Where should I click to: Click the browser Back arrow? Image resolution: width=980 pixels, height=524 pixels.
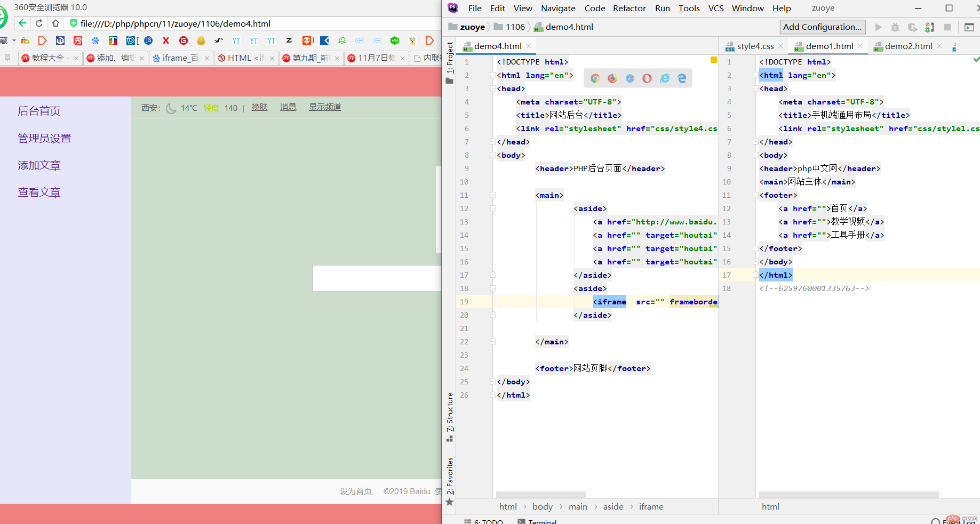tap(22, 23)
